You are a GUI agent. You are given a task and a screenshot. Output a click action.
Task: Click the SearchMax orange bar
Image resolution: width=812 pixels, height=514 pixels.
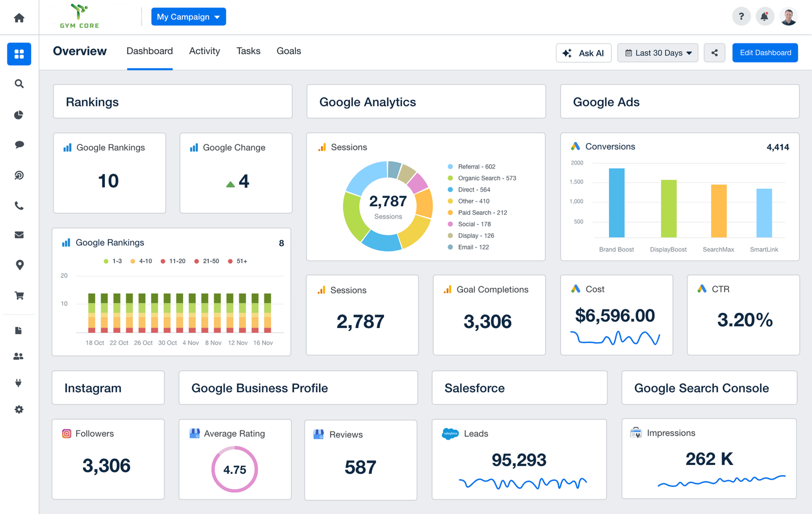[x=719, y=211]
